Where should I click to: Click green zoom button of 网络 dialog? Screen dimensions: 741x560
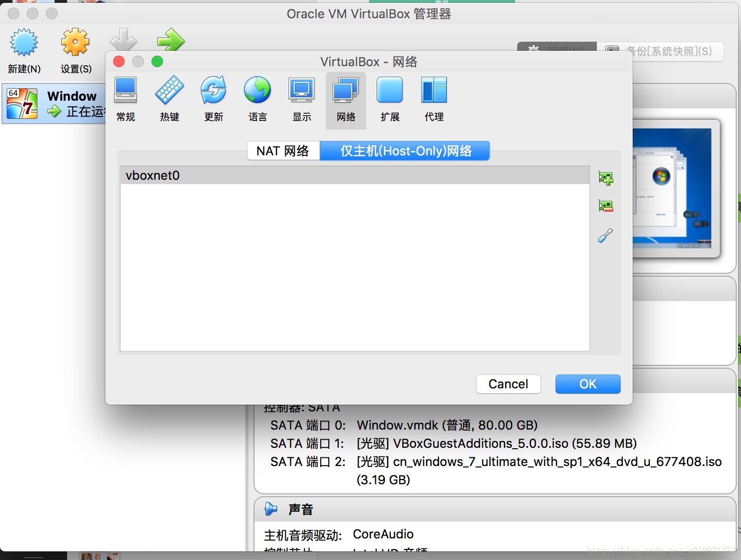pyautogui.click(x=157, y=61)
